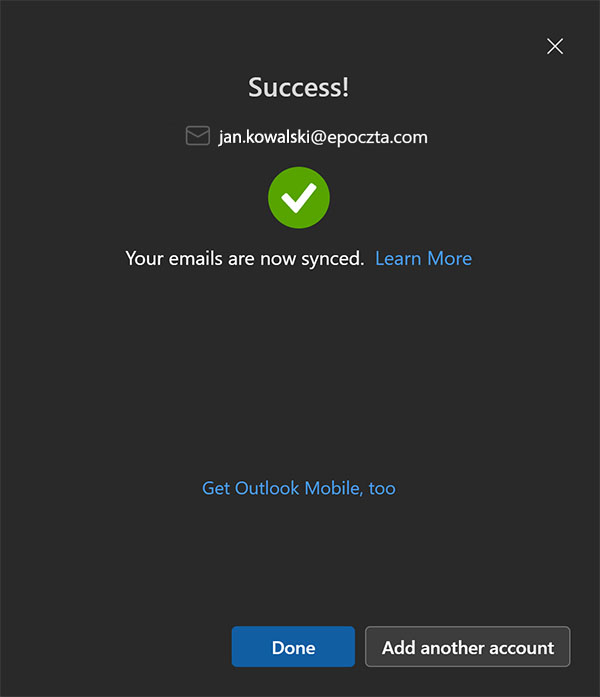
Task: Select the jan.kowalski@epoczta.com email address
Action: click(x=323, y=137)
